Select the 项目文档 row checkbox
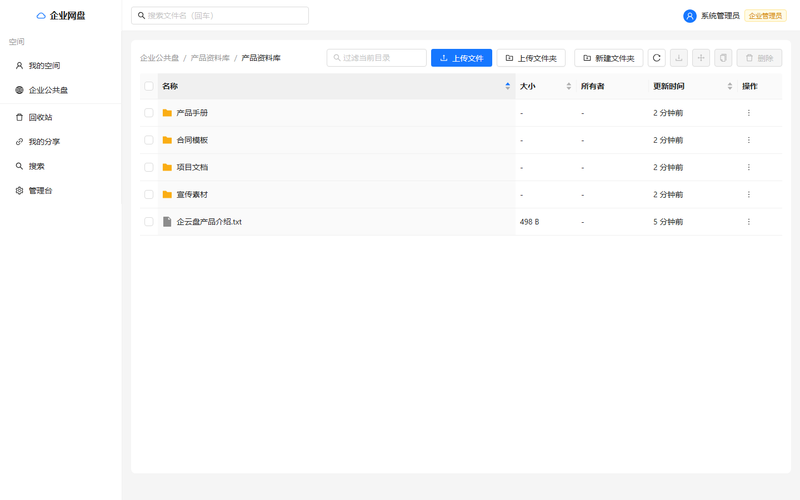800x500 pixels. tap(148, 167)
